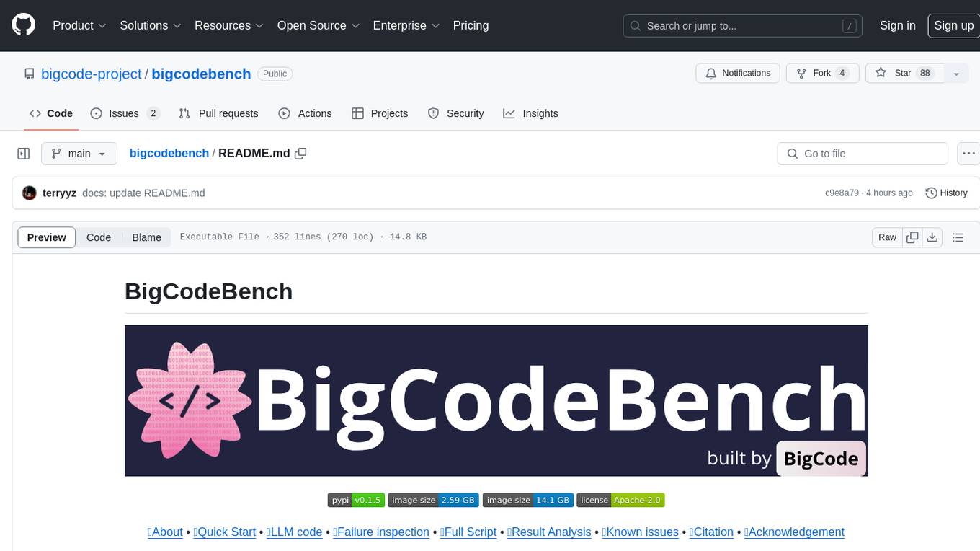Image resolution: width=980 pixels, height=551 pixels.
Task: Copy raw file contents
Action: click(913, 237)
